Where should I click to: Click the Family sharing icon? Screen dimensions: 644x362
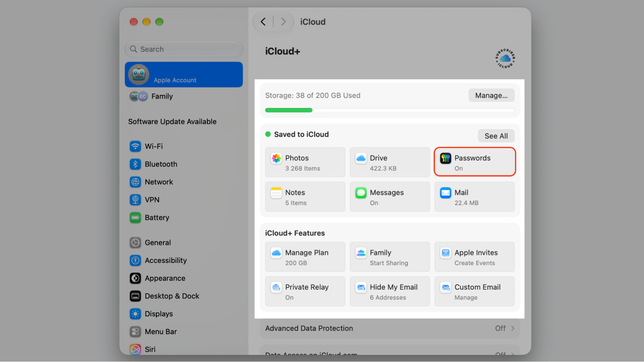point(361,253)
